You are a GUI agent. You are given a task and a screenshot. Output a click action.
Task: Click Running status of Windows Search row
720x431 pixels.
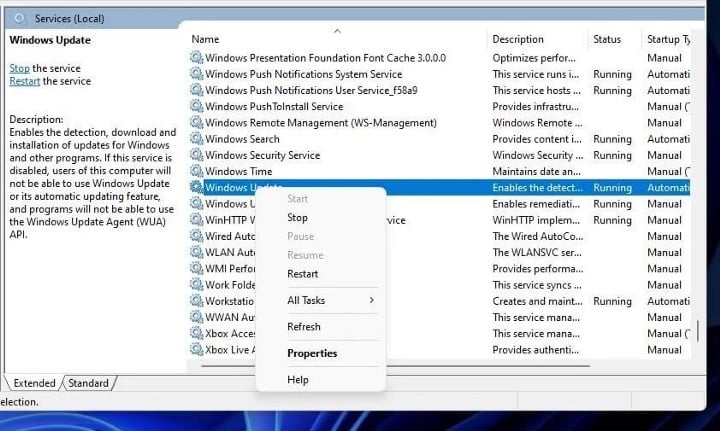[x=612, y=139]
